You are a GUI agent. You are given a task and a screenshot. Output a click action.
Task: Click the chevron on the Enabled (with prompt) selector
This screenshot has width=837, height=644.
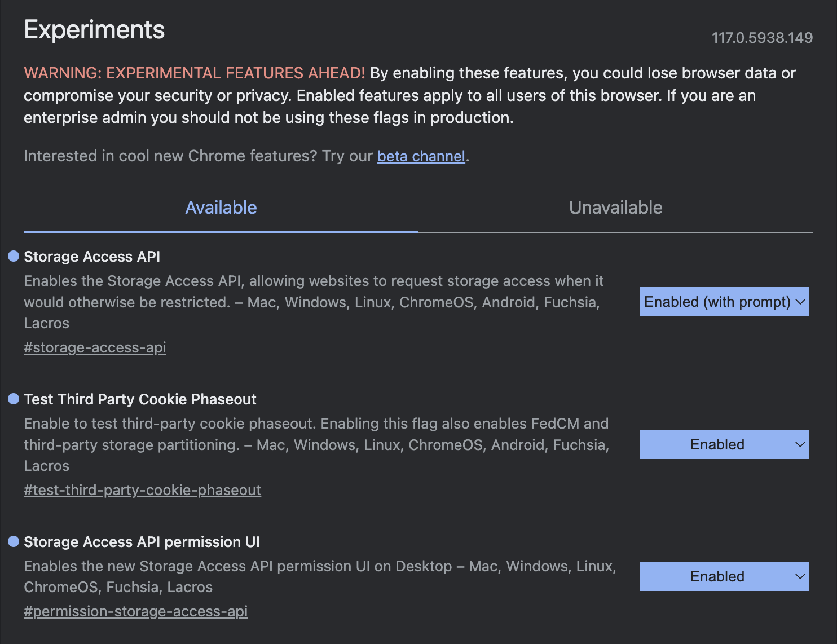tap(800, 302)
